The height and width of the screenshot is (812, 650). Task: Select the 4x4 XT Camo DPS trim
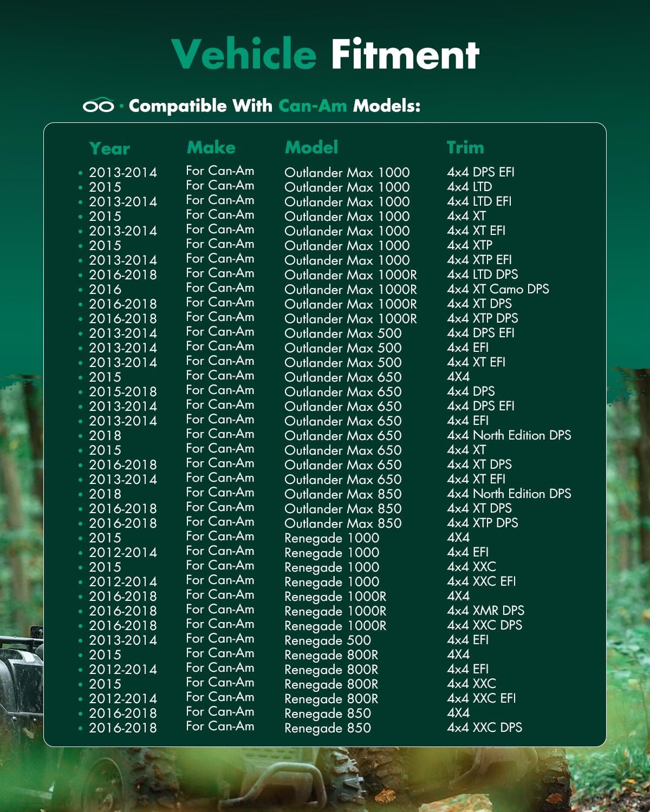pyautogui.click(x=498, y=289)
